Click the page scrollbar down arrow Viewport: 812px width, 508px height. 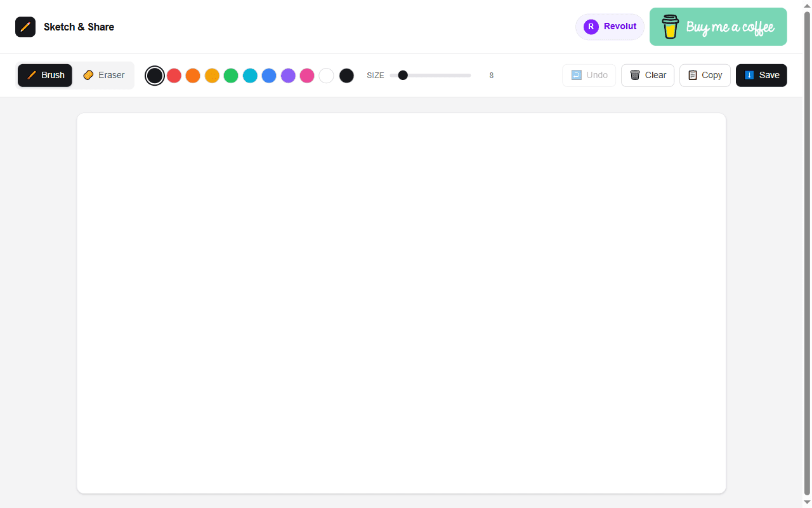[x=807, y=503]
